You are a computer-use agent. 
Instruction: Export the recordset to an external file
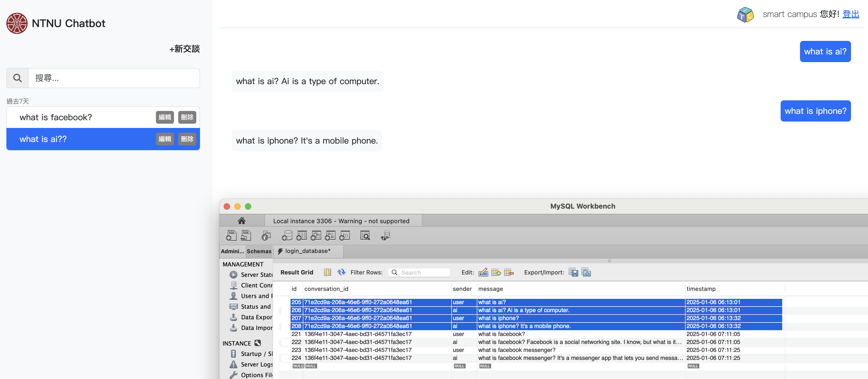[573, 272]
